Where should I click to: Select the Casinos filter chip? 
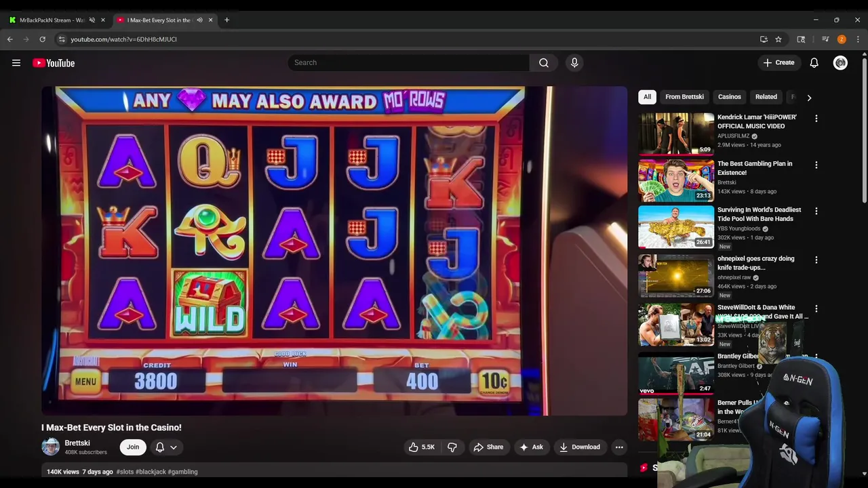730,97
